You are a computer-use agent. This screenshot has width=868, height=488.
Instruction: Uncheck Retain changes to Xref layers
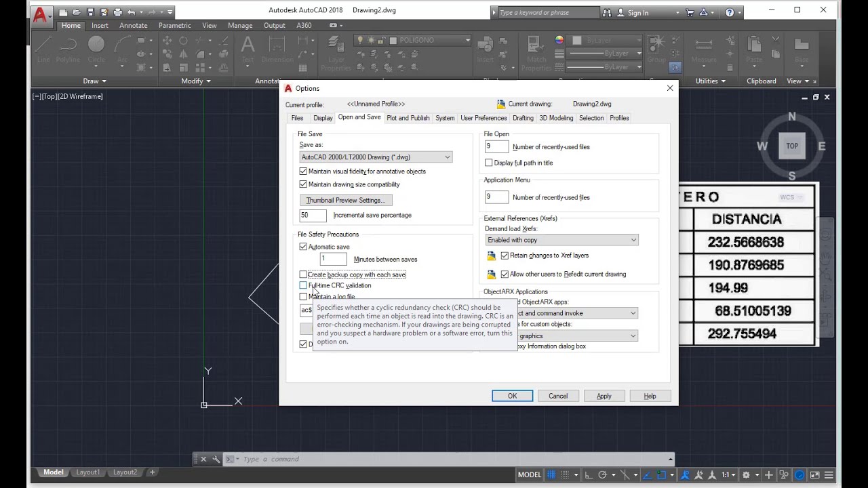click(x=505, y=256)
